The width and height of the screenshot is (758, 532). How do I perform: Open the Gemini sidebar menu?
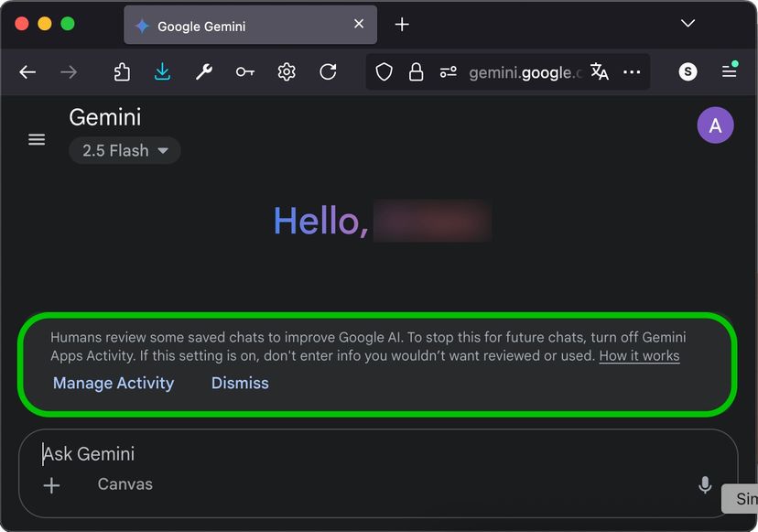pos(36,139)
